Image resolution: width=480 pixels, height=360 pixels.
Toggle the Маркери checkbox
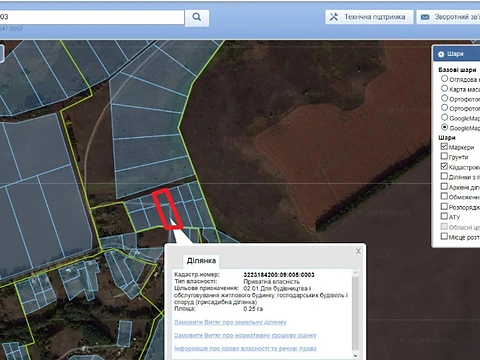444,146
